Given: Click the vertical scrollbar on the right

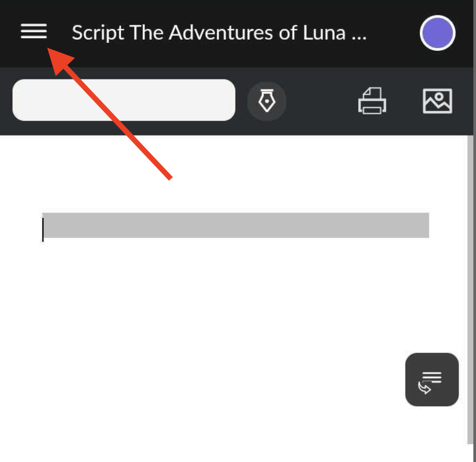Looking at the screenshot, I should coord(470,290).
